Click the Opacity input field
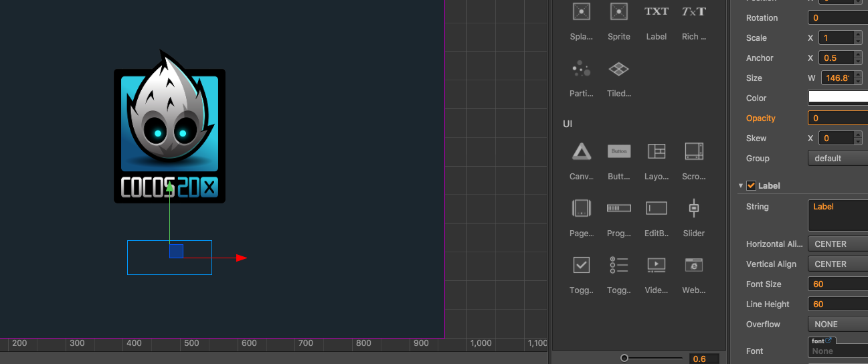 pos(838,118)
